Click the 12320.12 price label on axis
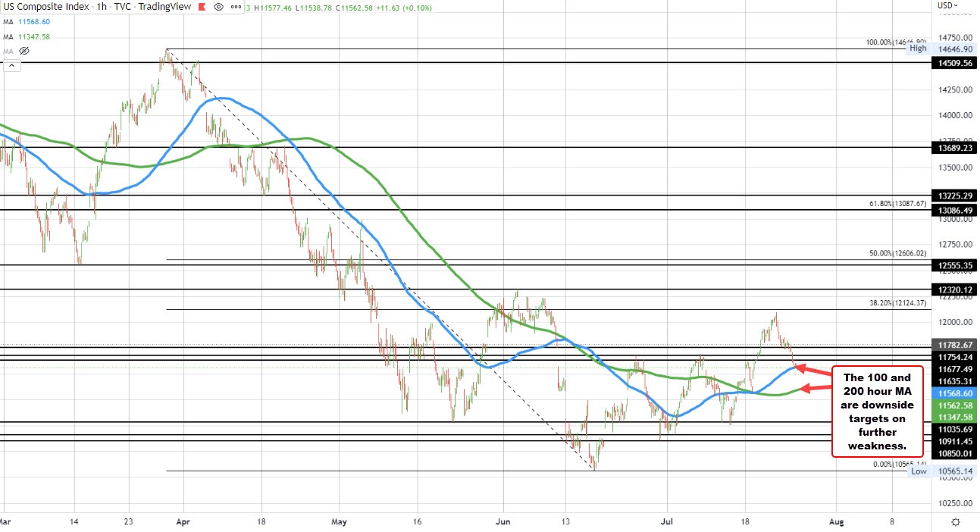980x532 pixels. (955, 290)
